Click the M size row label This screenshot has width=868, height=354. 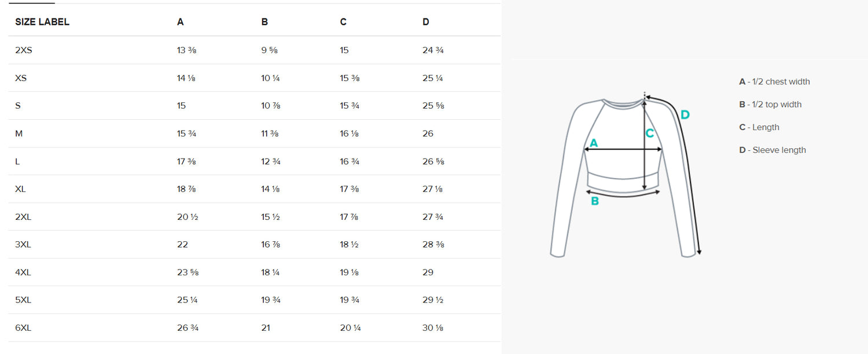[x=19, y=134]
